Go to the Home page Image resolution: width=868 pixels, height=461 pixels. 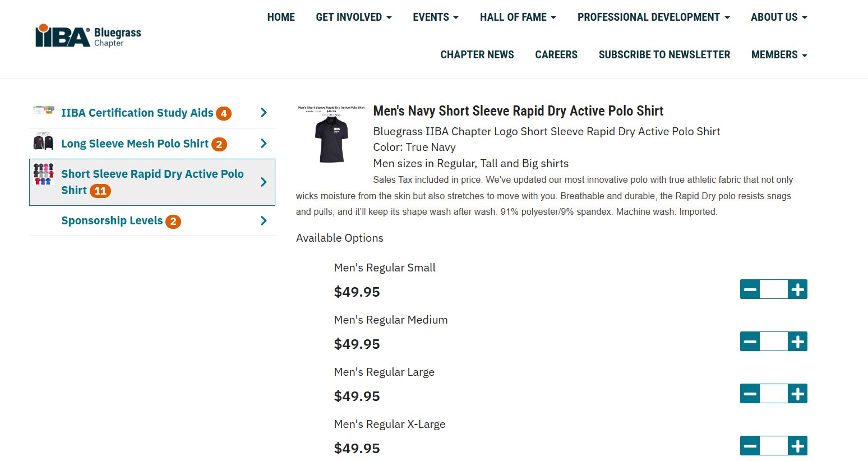[x=281, y=17]
